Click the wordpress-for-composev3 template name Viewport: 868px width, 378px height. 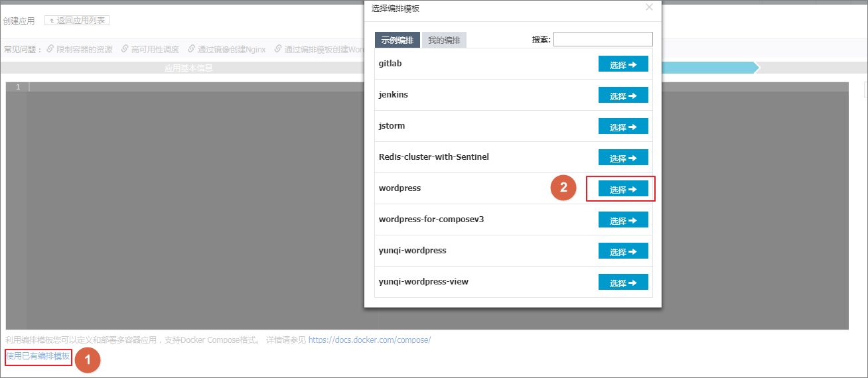pyautogui.click(x=431, y=220)
